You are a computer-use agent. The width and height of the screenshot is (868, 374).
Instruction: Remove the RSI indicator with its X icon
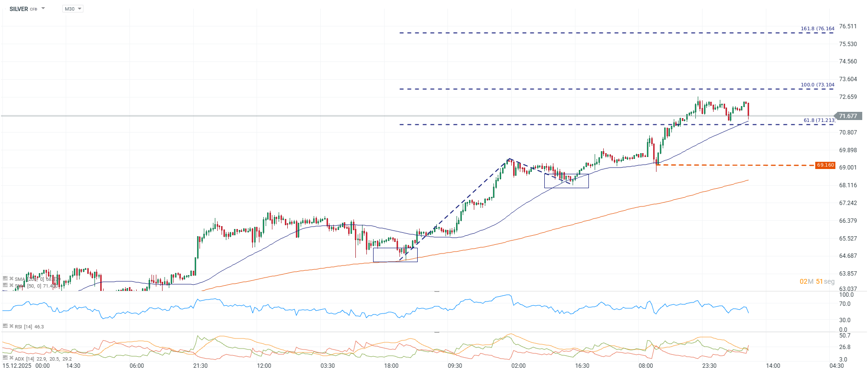12,326
